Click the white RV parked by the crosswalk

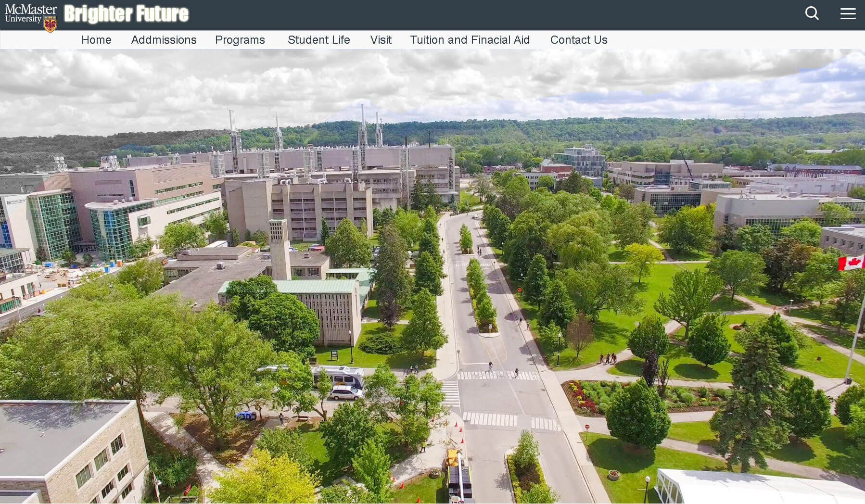pos(338,376)
